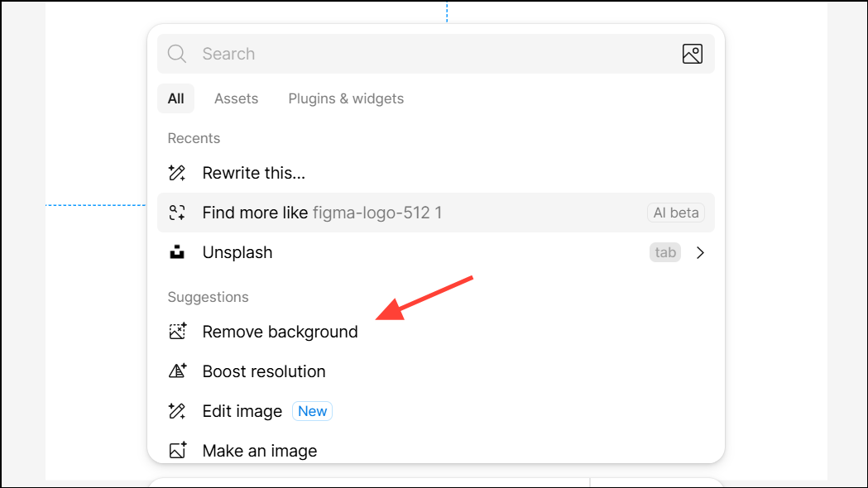Image resolution: width=868 pixels, height=488 pixels.
Task: Click the Remove background icon
Action: click(x=177, y=332)
